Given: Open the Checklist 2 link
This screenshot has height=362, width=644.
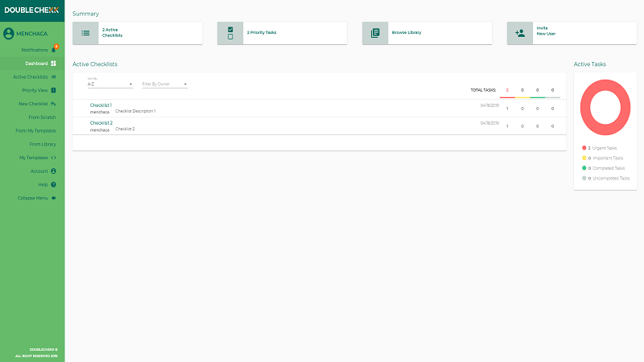Looking at the screenshot, I should coord(101,123).
